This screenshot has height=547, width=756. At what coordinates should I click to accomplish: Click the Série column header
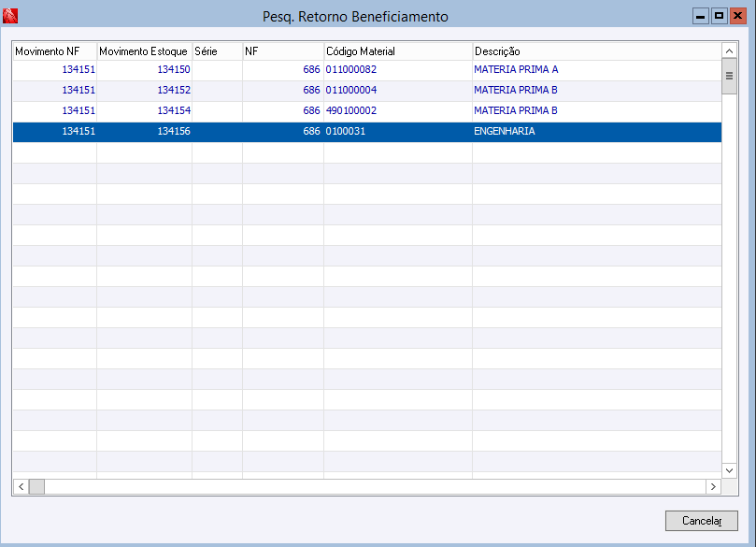[217, 51]
